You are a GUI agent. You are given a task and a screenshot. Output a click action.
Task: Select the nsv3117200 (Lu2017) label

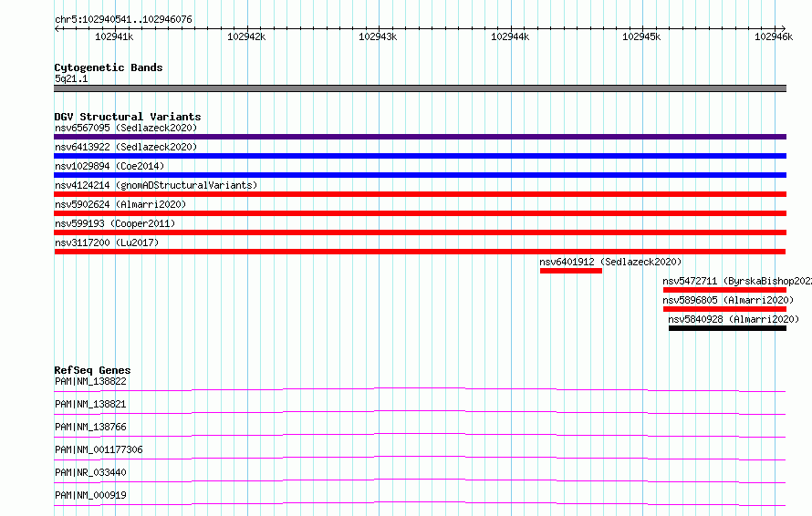107,243
